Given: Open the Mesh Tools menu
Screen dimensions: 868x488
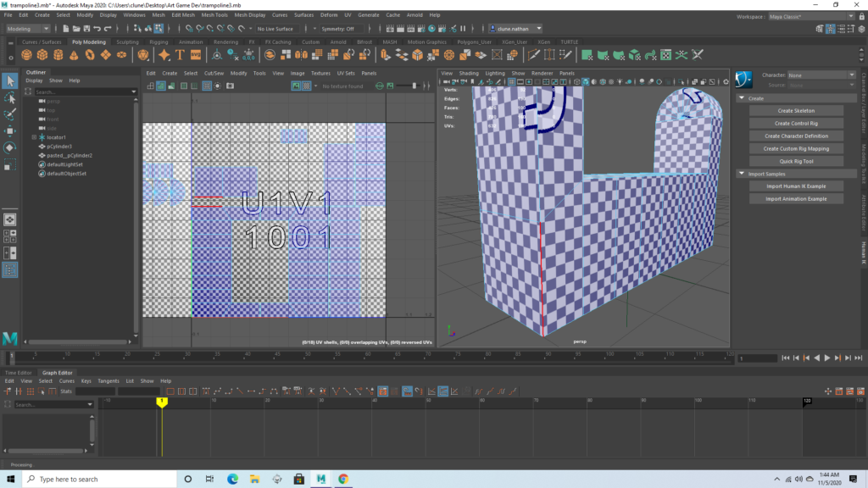Looking at the screenshot, I should coord(215,14).
